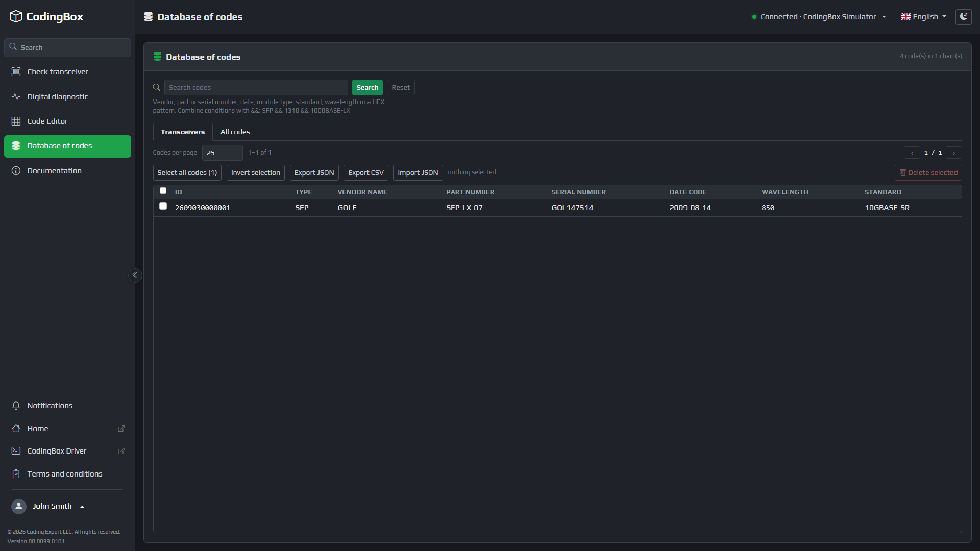
Task: Click the Code Editor grid icon
Action: pos(16,121)
